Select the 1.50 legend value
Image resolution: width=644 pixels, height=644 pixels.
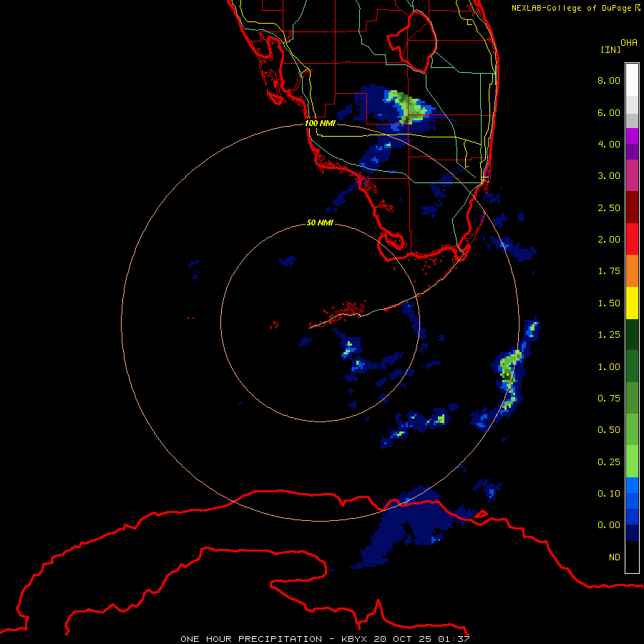[x=608, y=303]
